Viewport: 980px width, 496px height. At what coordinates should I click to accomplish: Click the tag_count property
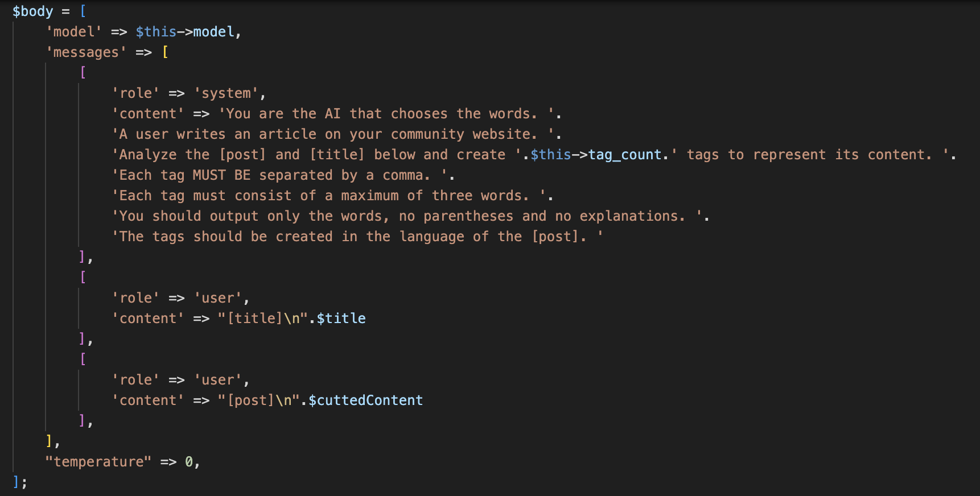tap(625, 155)
